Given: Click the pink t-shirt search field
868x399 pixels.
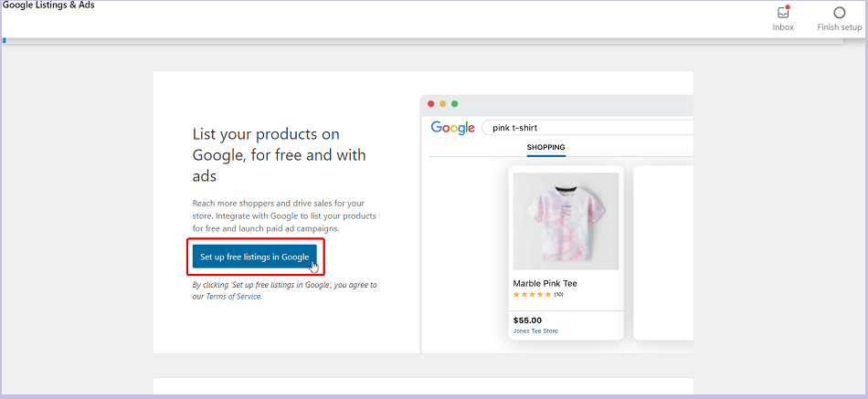Looking at the screenshot, I should tap(587, 128).
